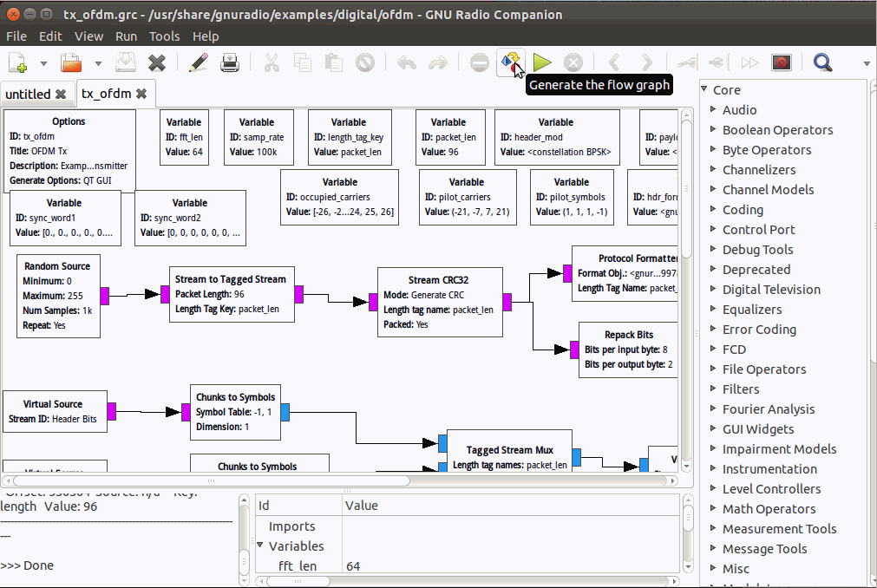Expand the Audio category
This screenshot has width=877, height=588.
[x=712, y=109]
